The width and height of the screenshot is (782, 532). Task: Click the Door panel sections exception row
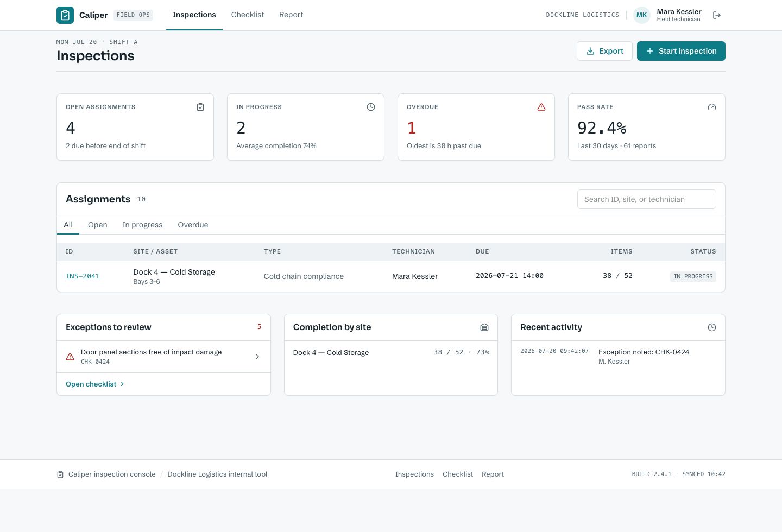click(x=163, y=357)
